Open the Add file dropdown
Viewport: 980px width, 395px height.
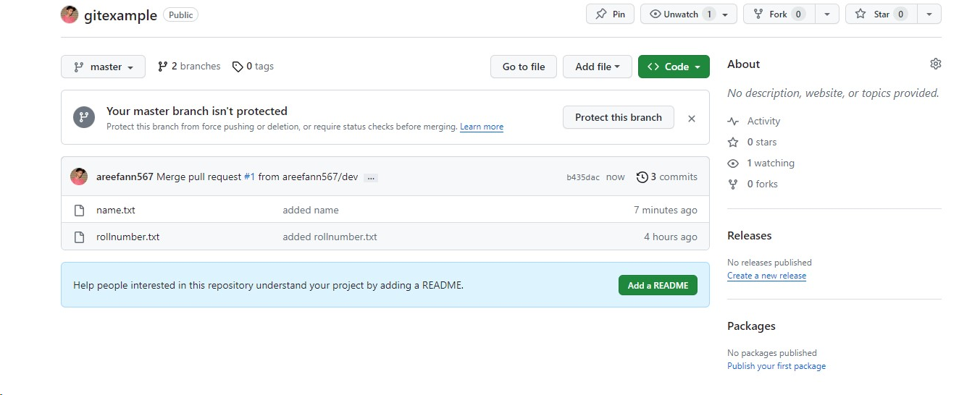[598, 67]
